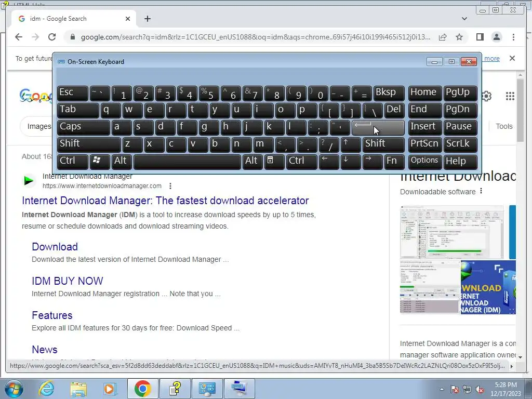Open Internet Download Manager main result link
Screen dimensions: 532x399
[x=165, y=201]
